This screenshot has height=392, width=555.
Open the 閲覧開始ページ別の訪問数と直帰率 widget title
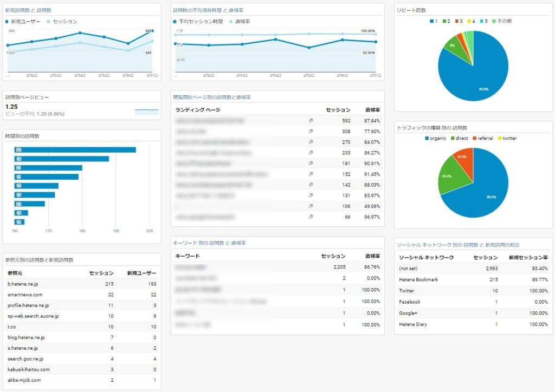[x=212, y=97]
